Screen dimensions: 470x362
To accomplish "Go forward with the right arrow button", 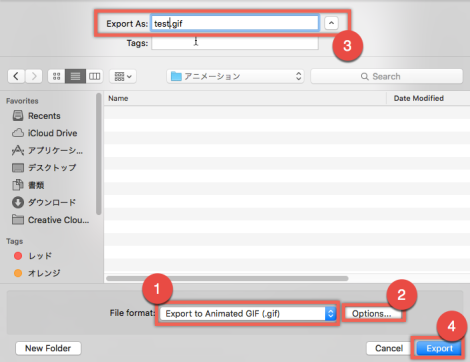I will click(x=34, y=76).
